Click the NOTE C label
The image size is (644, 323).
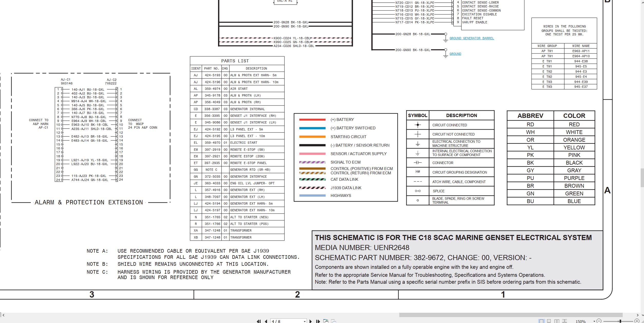click(97, 272)
